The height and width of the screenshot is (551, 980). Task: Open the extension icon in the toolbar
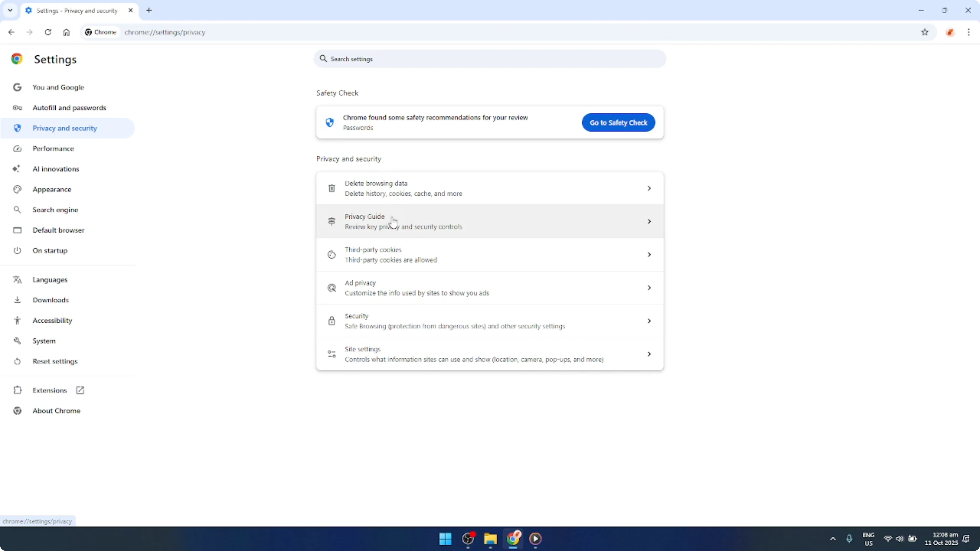tap(950, 32)
